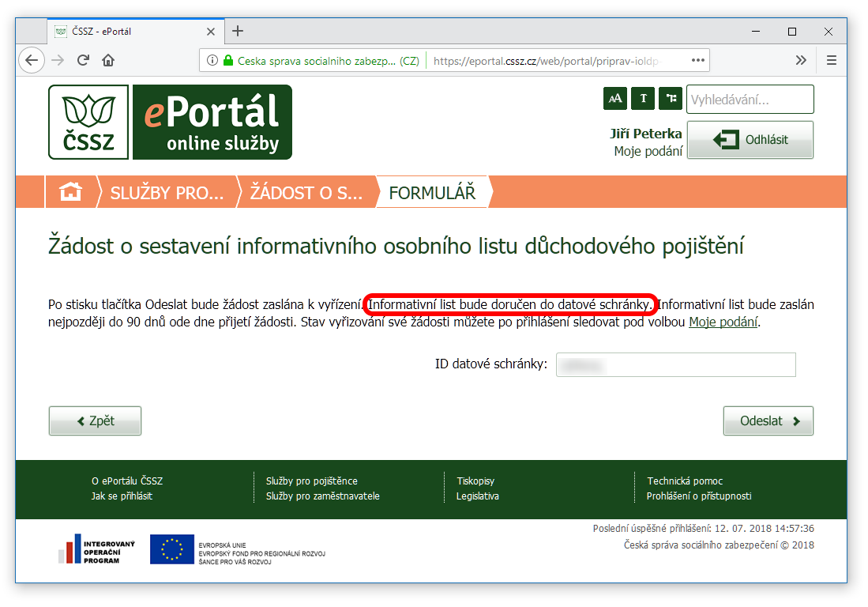
Task: Click the Poslední úspěšné přihlášení timestamp
Action: click(x=703, y=528)
